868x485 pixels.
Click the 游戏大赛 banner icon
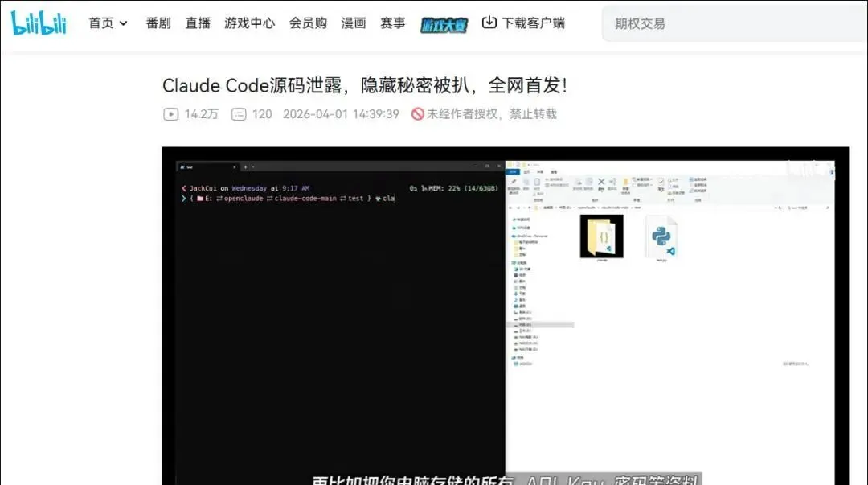pyautogui.click(x=444, y=25)
